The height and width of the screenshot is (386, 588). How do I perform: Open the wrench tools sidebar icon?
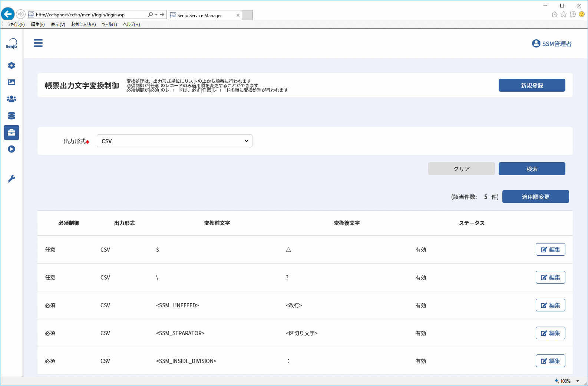[11, 179]
